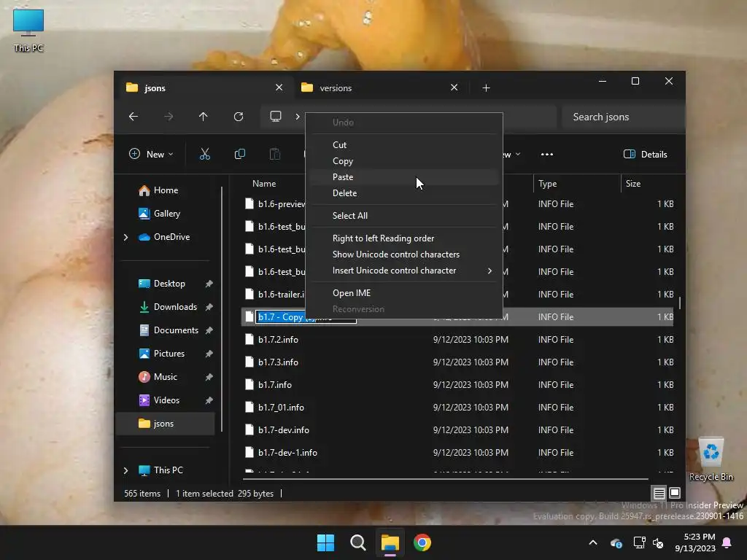Toggle the Details pane button

tap(645, 155)
